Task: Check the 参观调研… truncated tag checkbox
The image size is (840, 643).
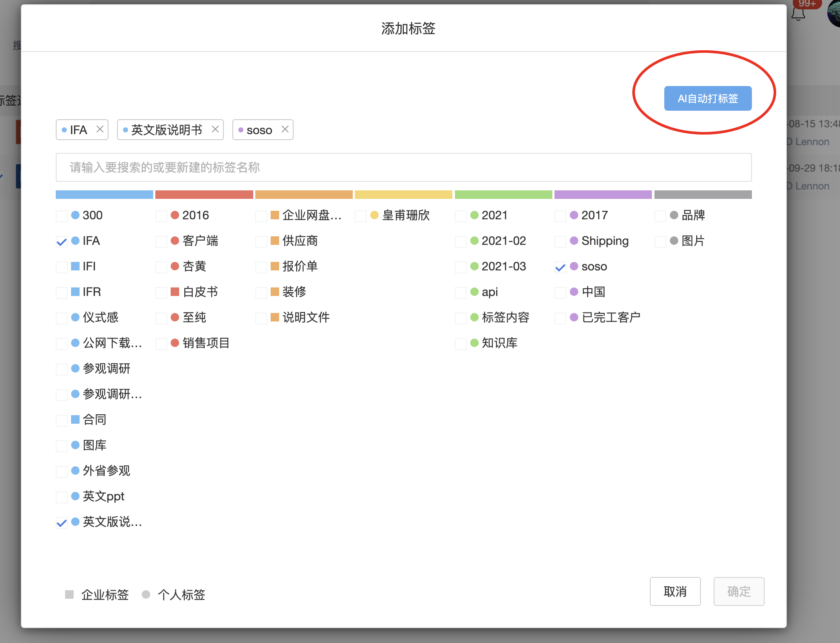Action: [x=62, y=395]
